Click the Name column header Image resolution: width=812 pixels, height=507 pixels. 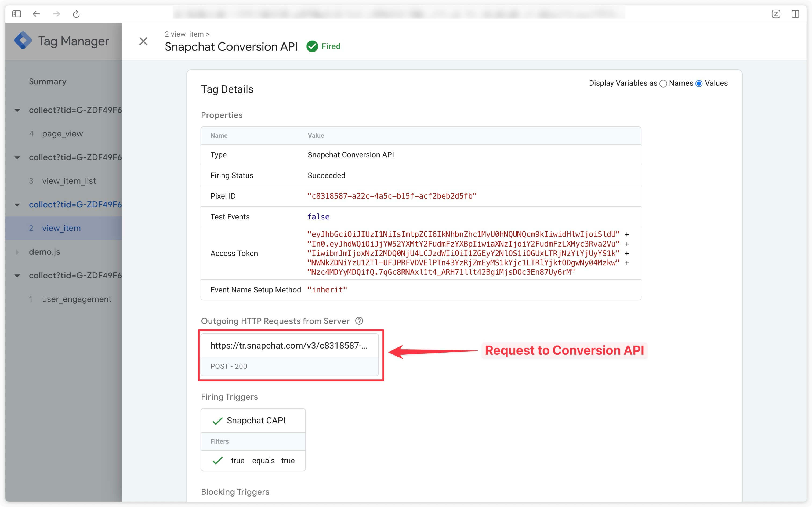pos(219,135)
